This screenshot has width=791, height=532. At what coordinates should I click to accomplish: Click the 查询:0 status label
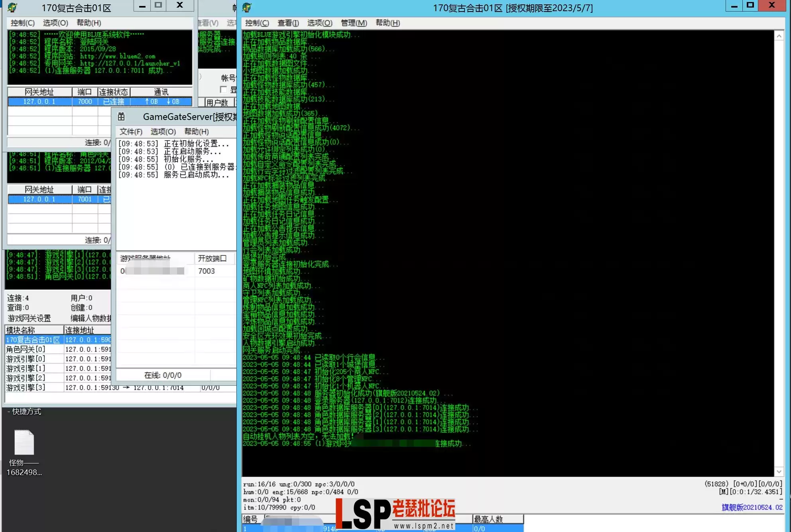tap(18, 308)
